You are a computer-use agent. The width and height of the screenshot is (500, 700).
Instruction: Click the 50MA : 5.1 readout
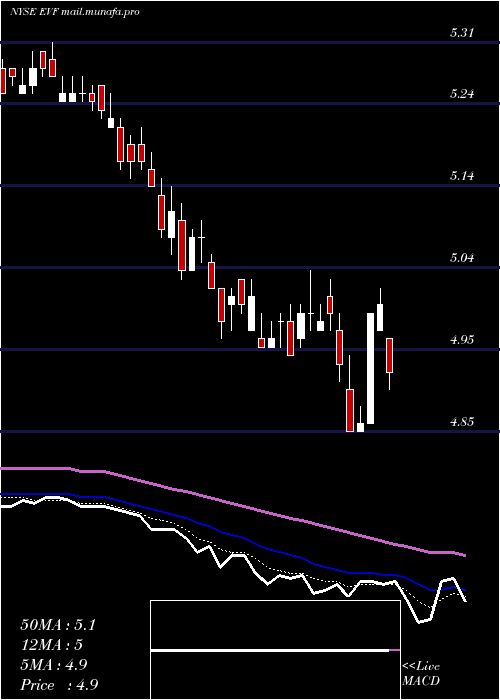click(58, 625)
